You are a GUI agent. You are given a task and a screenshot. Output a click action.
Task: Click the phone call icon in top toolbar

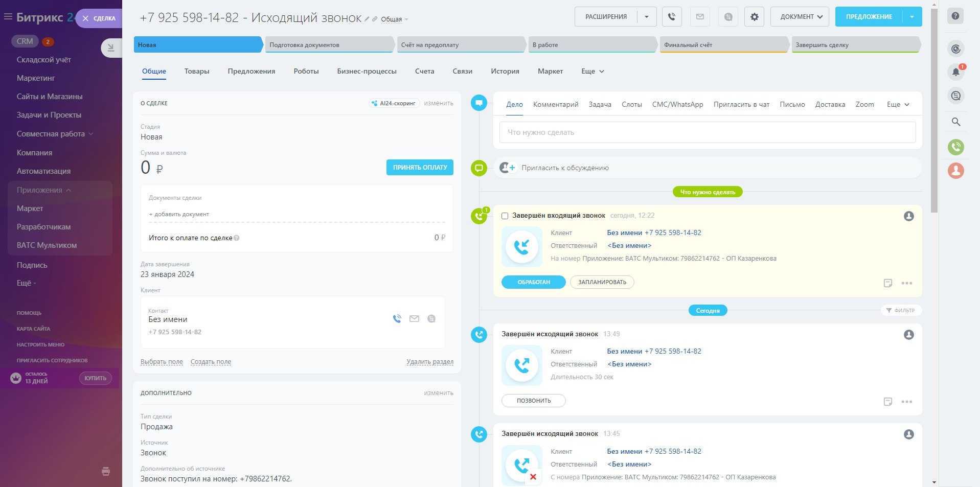pos(672,17)
